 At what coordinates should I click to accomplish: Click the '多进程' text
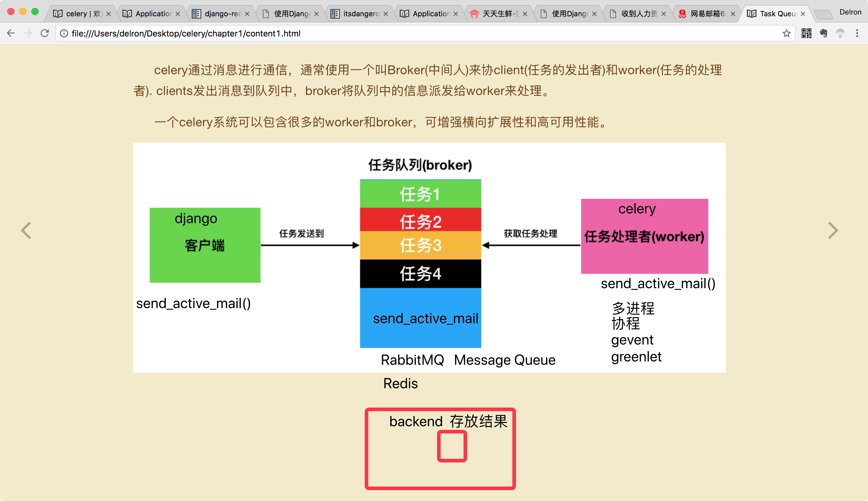point(633,308)
